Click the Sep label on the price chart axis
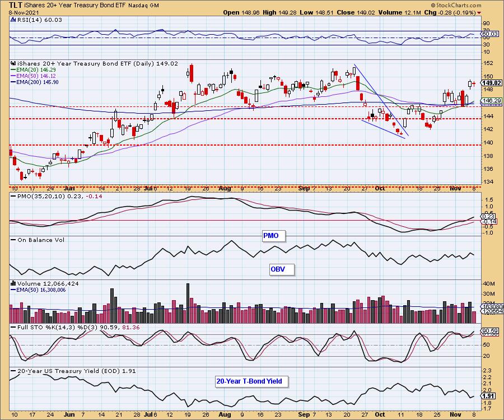This screenshot has width=504, height=420. coord(304,188)
